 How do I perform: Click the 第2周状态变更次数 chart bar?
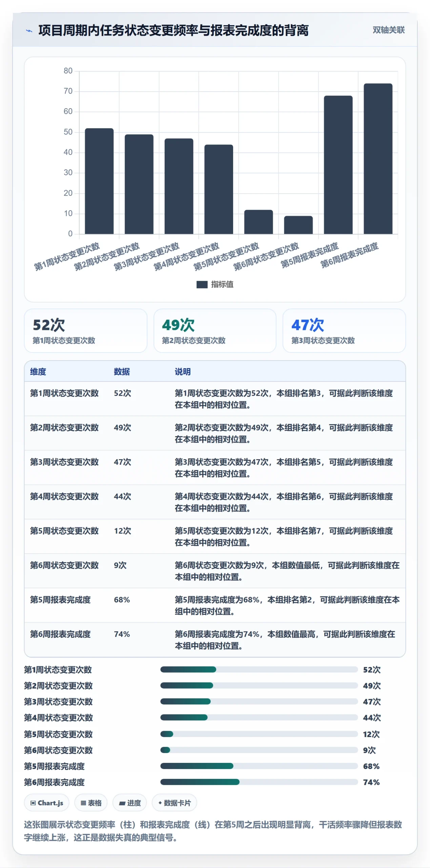tap(139, 184)
